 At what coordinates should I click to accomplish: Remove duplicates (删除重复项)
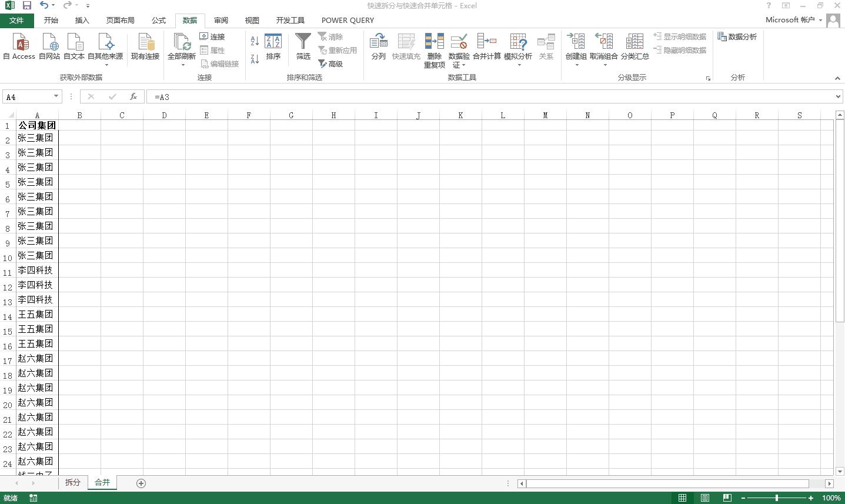[x=435, y=51]
